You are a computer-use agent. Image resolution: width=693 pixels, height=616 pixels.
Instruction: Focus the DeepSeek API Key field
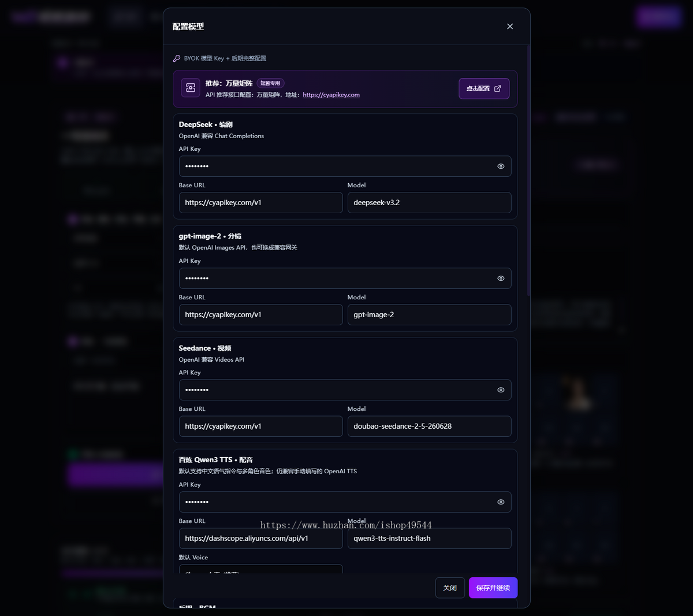pos(345,166)
